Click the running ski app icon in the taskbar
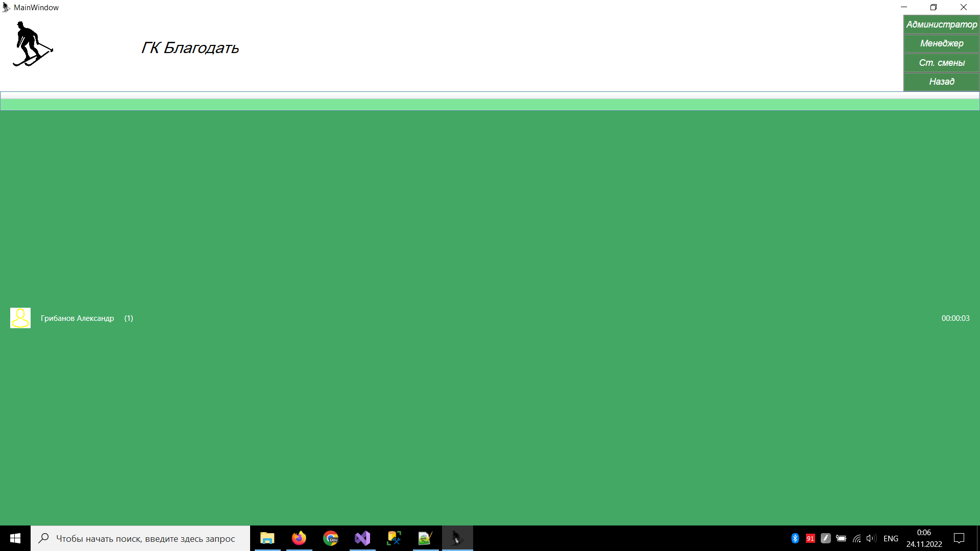Image resolution: width=980 pixels, height=551 pixels. [x=457, y=538]
